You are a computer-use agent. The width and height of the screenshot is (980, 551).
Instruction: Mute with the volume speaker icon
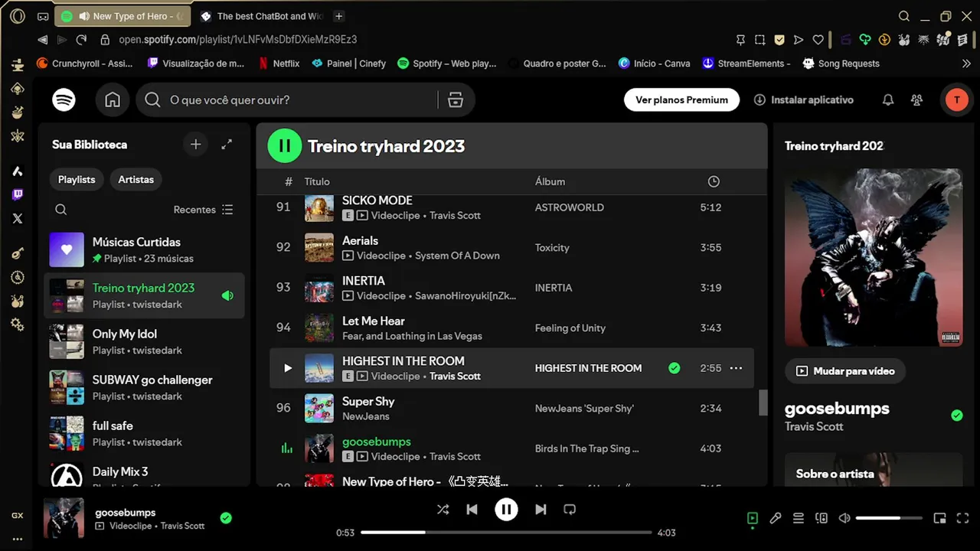pos(844,518)
